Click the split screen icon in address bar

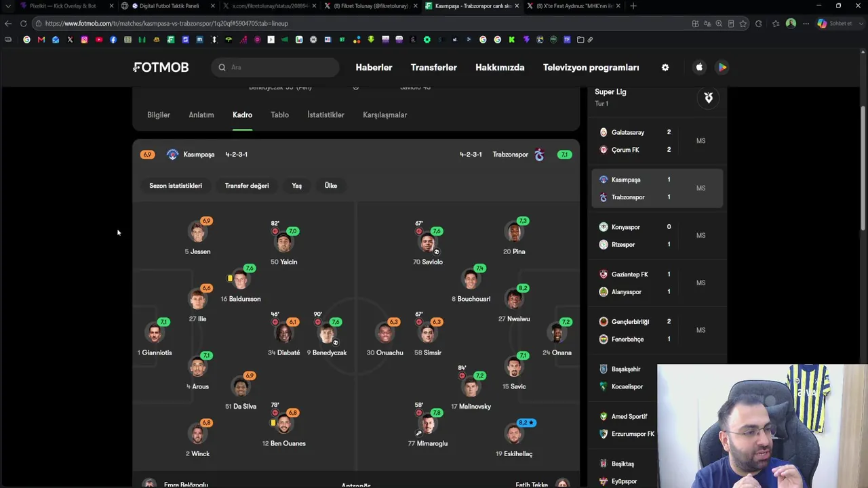click(x=695, y=23)
